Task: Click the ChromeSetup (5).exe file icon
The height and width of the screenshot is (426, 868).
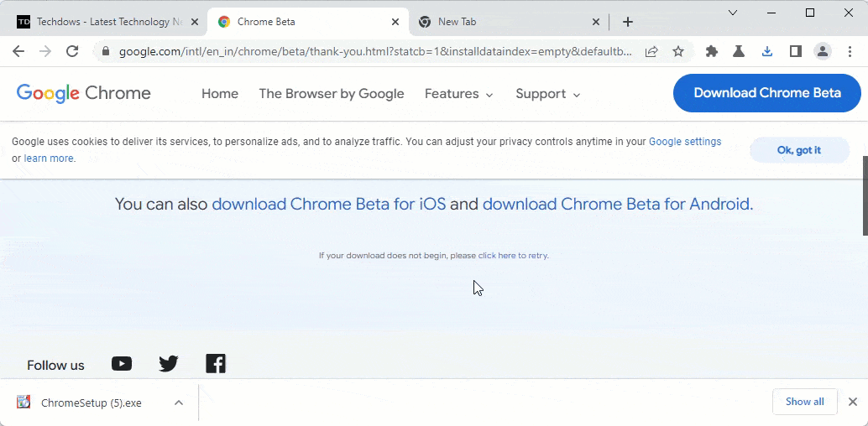Action: coord(24,403)
